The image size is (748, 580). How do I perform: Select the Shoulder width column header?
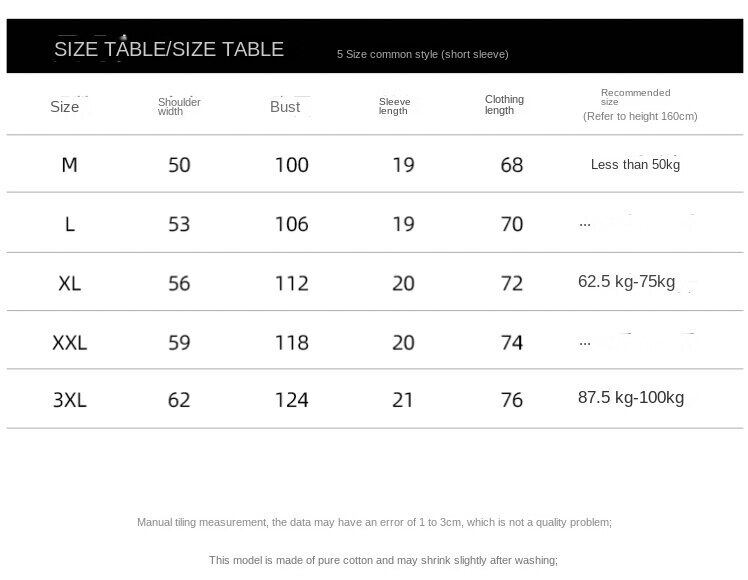click(179, 106)
